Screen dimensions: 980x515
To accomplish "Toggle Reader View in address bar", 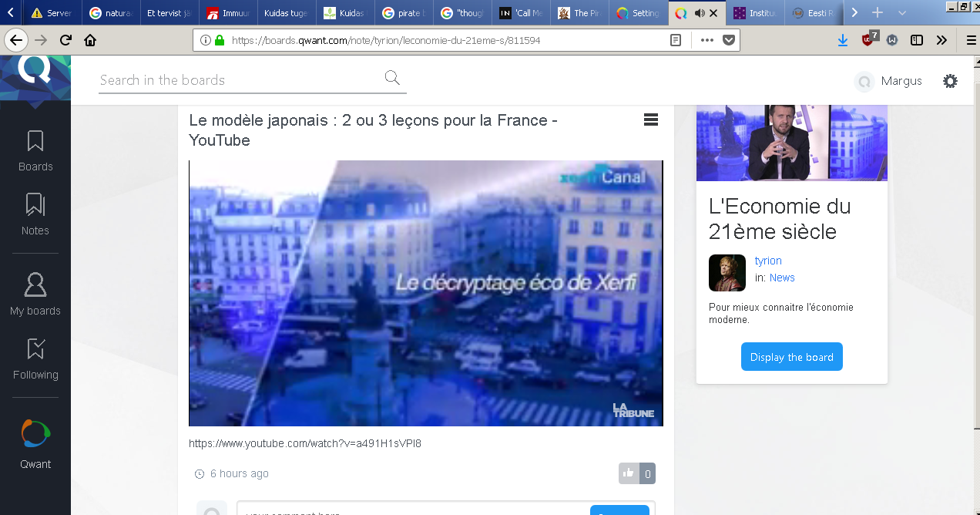I will [x=676, y=40].
